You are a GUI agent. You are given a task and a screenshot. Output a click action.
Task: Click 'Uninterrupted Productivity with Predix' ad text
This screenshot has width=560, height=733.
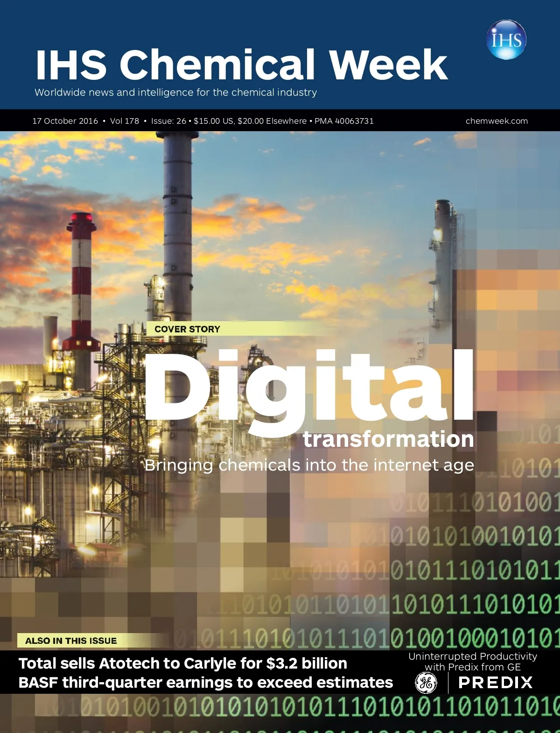[473, 662]
